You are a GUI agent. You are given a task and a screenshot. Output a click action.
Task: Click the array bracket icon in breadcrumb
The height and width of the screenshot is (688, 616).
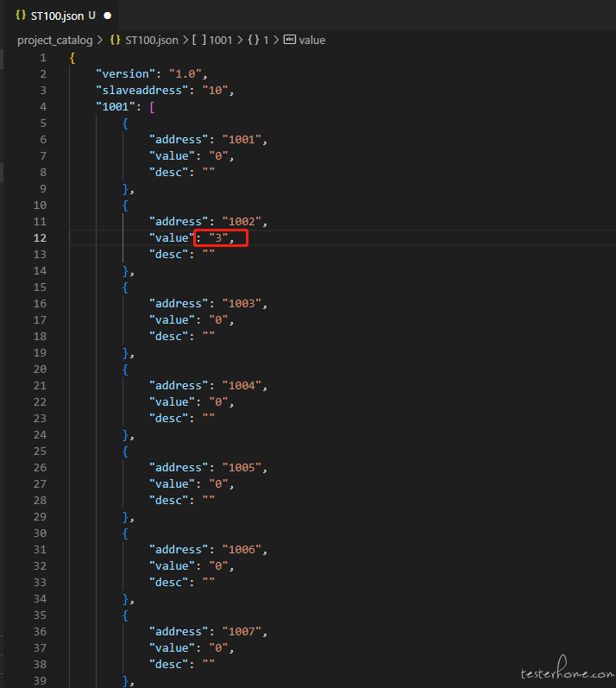click(198, 40)
